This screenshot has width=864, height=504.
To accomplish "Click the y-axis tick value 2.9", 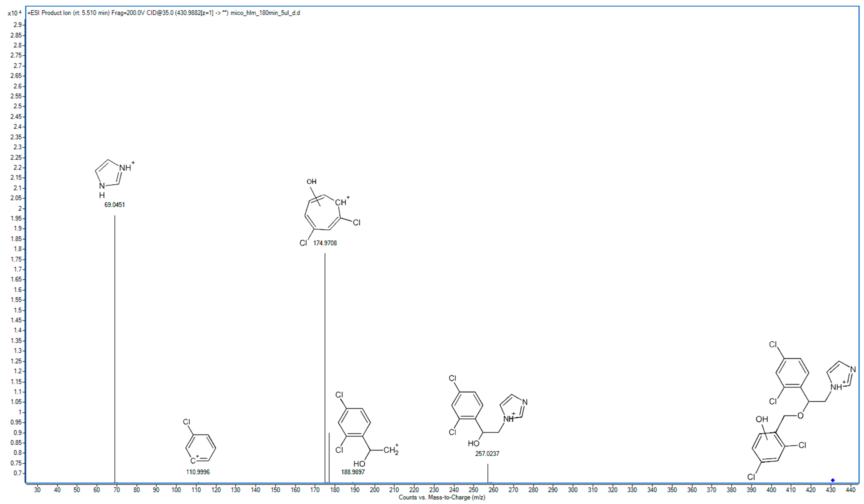I will 18,25.
